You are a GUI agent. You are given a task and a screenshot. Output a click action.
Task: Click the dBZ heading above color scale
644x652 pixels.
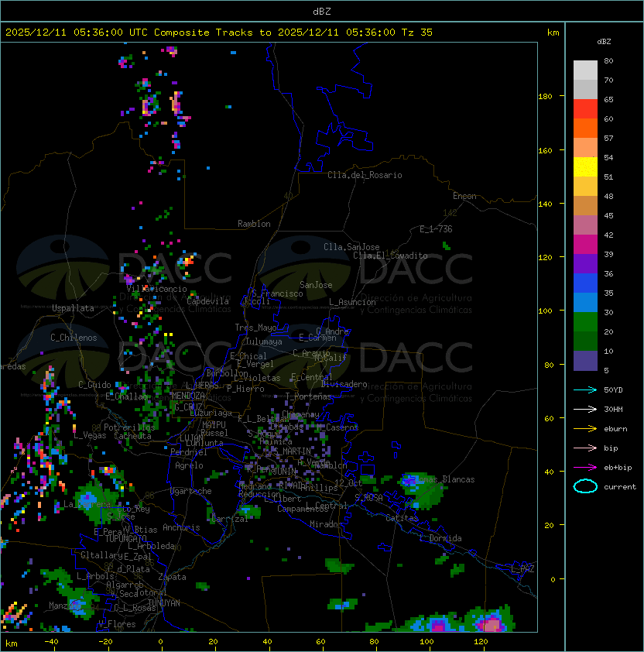604,42
